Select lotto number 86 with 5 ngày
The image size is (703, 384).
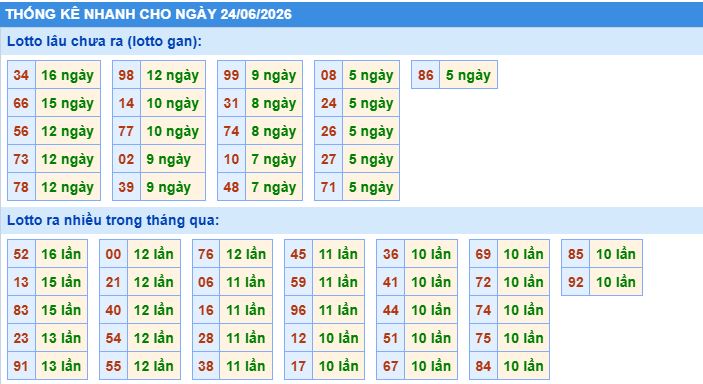425,75
